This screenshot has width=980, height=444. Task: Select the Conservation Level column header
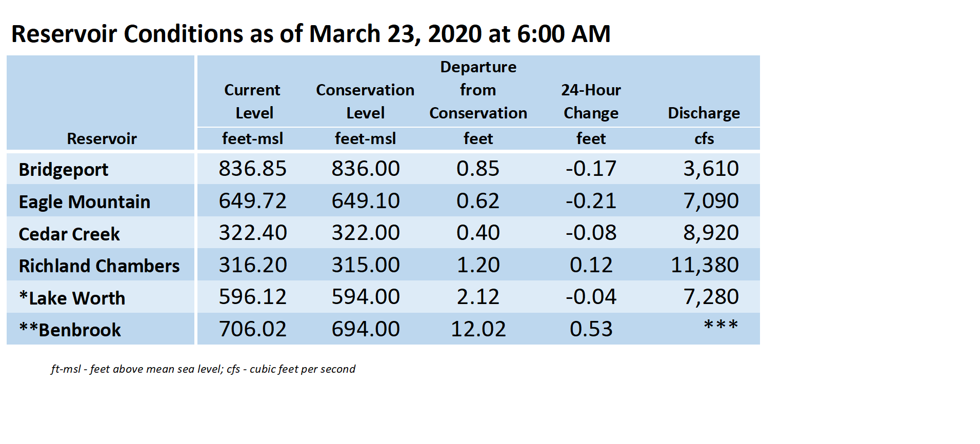point(365,101)
